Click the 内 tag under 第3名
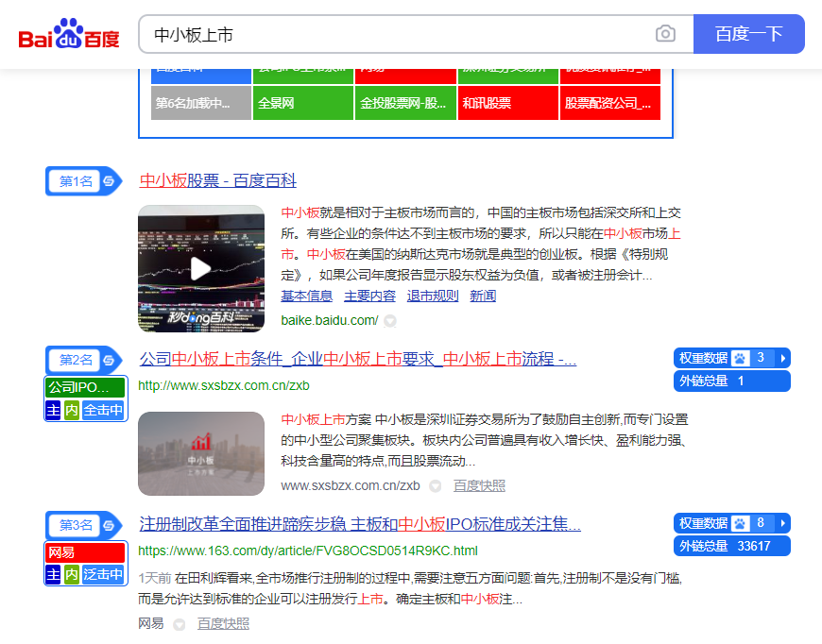 [x=71, y=575]
